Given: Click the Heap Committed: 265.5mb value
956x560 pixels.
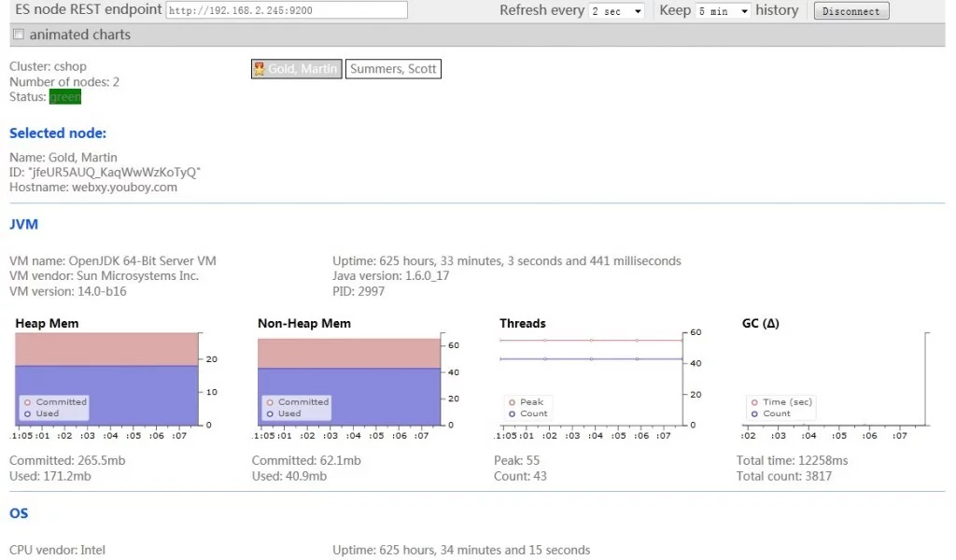Looking at the screenshot, I should [67, 461].
